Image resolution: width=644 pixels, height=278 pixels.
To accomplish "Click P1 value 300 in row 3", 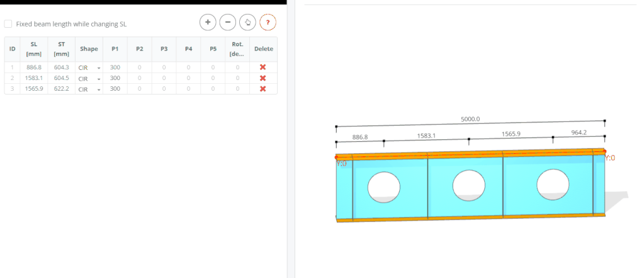I will click(115, 89).
